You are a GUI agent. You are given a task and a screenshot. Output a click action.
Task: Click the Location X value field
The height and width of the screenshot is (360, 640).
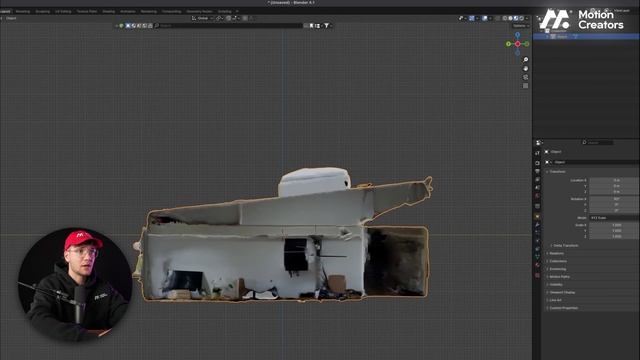pos(614,180)
